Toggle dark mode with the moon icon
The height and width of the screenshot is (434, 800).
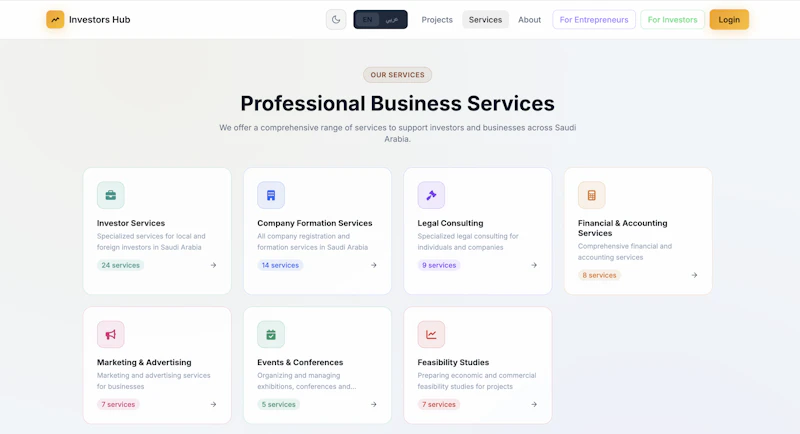pyautogui.click(x=336, y=19)
